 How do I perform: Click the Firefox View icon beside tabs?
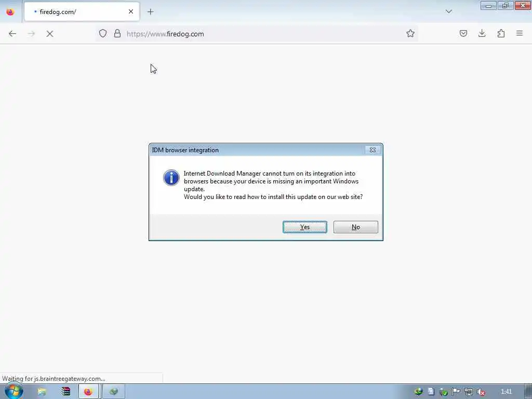point(10,12)
